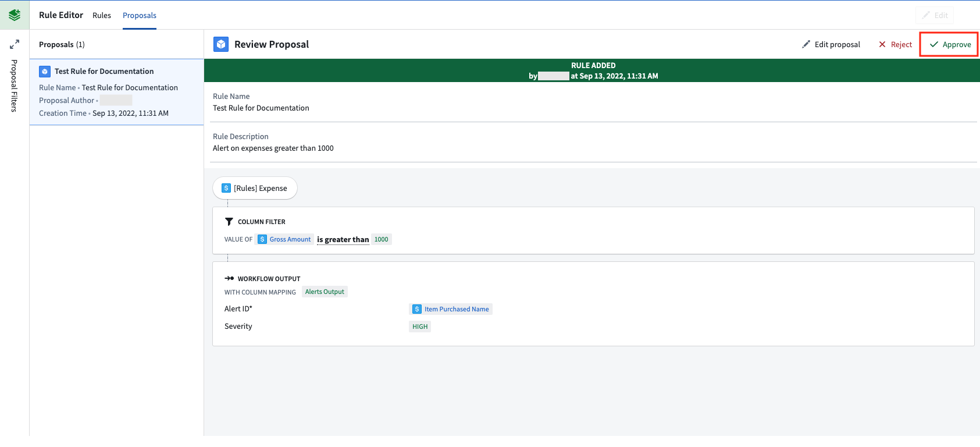Click the column filter funnel icon
Image resolution: width=980 pixels, height=447 pixels.
pyautogui.click(x=229, y=222)
